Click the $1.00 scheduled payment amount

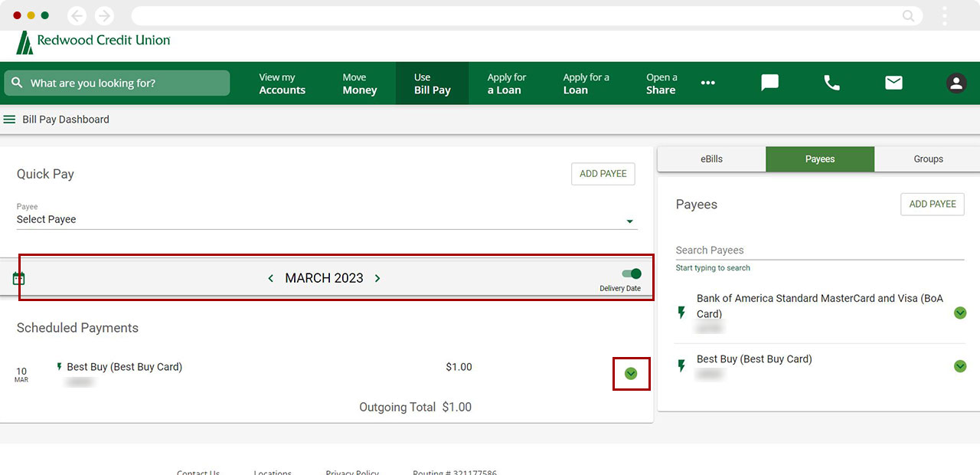pos(459,367)
